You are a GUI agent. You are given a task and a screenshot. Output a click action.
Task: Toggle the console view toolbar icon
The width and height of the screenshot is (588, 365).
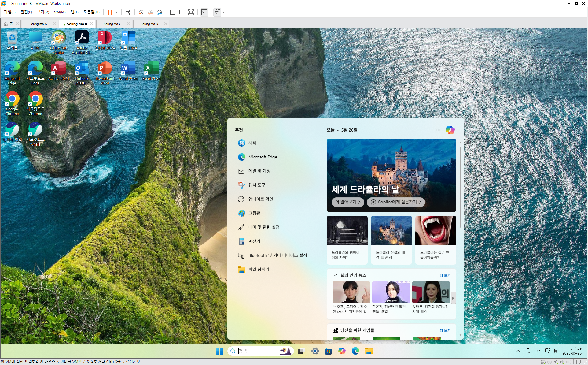(x=204, y=12)
